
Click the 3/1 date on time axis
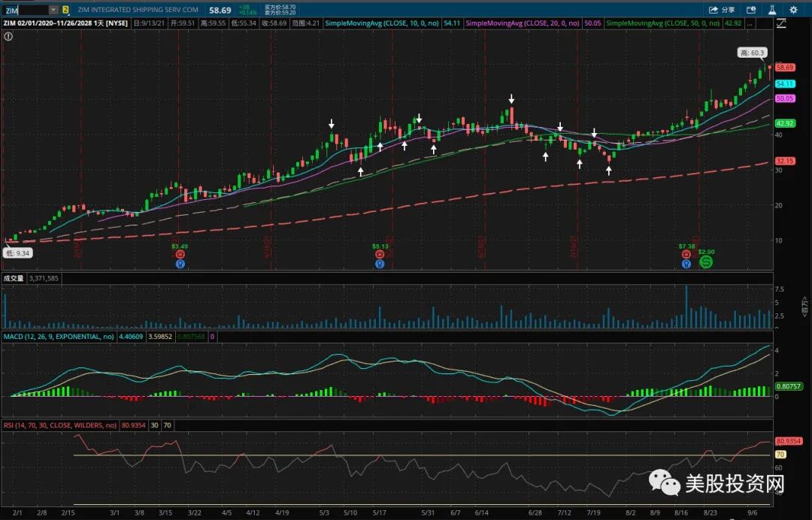(114, 512)
